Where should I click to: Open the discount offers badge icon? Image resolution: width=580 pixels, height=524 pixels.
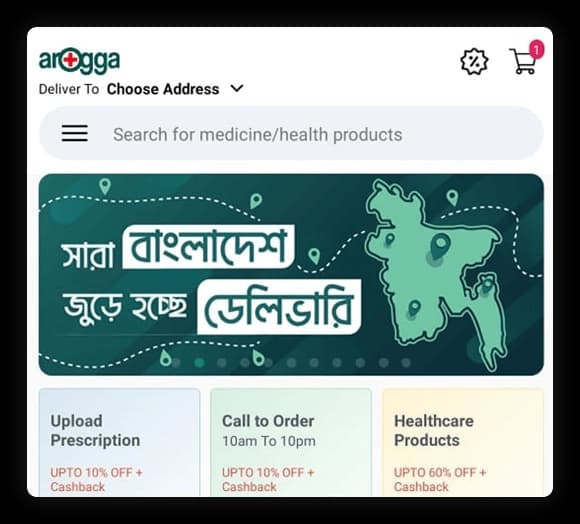tap(474, 62)
